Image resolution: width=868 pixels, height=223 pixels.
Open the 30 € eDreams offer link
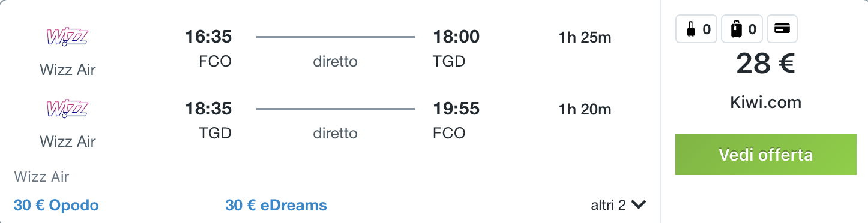pos(276,206)
